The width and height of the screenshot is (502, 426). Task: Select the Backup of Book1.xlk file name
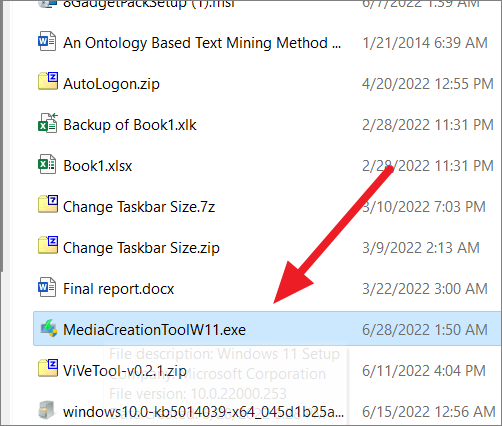coord(130,125)
